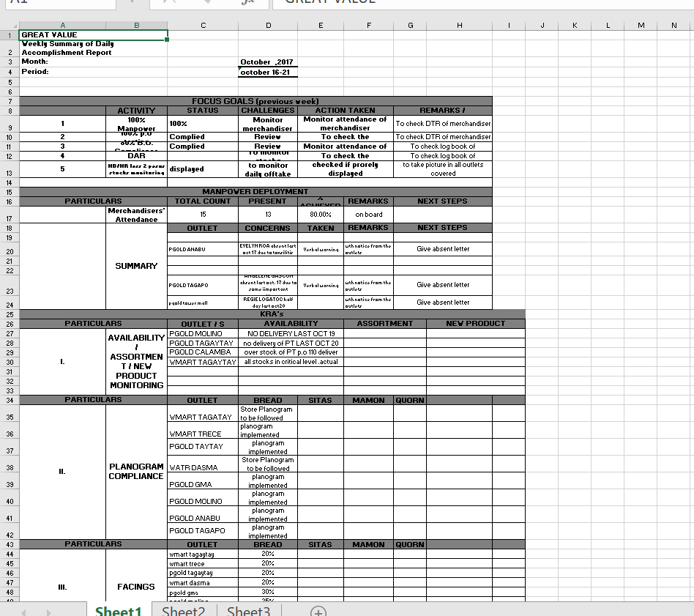Select 'all stocks in critical level' cell
This screenshot has width=694, height=616.
pyautogui.click(x=291, y=363)
